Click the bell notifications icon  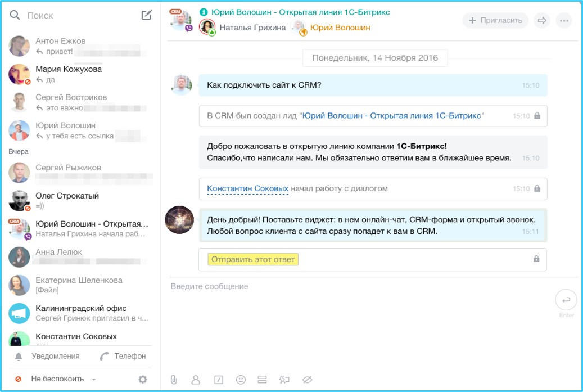pos(19,357)
